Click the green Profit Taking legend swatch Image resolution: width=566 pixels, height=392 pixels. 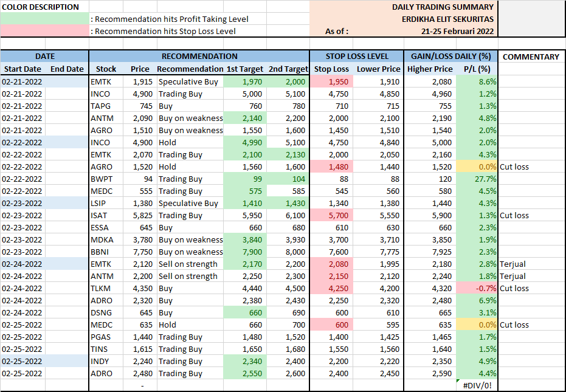point(45,19)
